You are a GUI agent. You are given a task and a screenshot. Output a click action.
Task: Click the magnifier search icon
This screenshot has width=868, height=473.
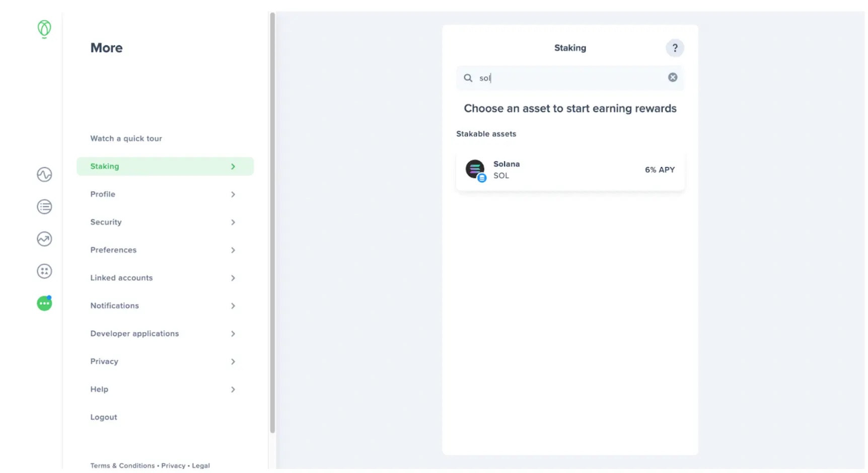(468, 78)
